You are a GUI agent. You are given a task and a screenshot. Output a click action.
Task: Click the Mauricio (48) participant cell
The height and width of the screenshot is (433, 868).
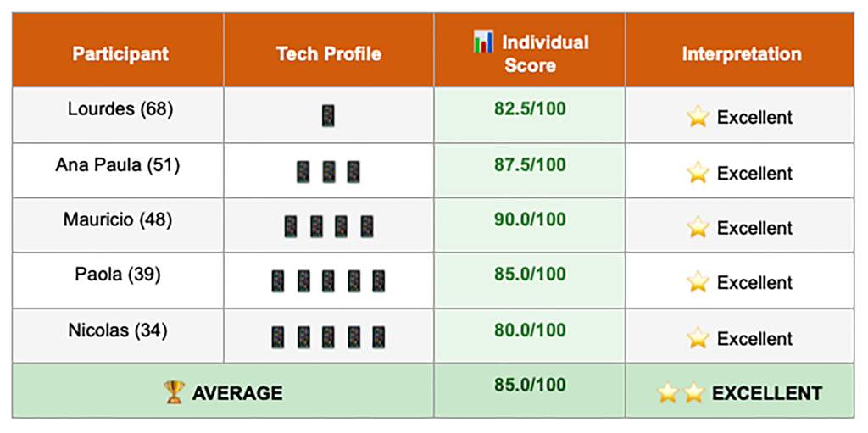pos(119,225)
